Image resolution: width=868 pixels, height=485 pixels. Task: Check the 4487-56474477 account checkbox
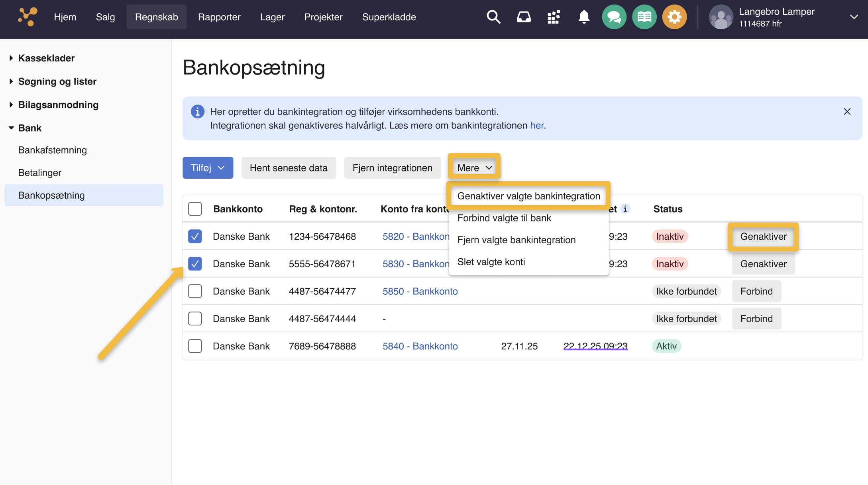[x=195, y=291]
